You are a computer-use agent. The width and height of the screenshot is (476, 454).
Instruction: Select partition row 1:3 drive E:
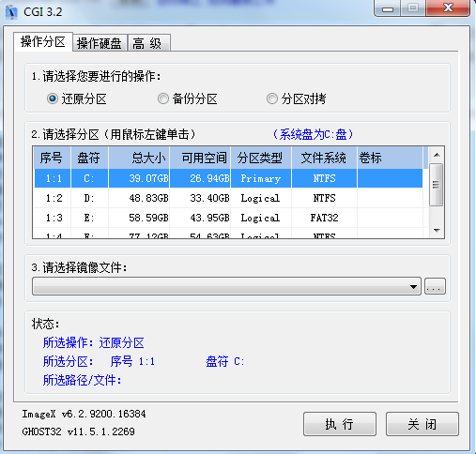(228, 218)
